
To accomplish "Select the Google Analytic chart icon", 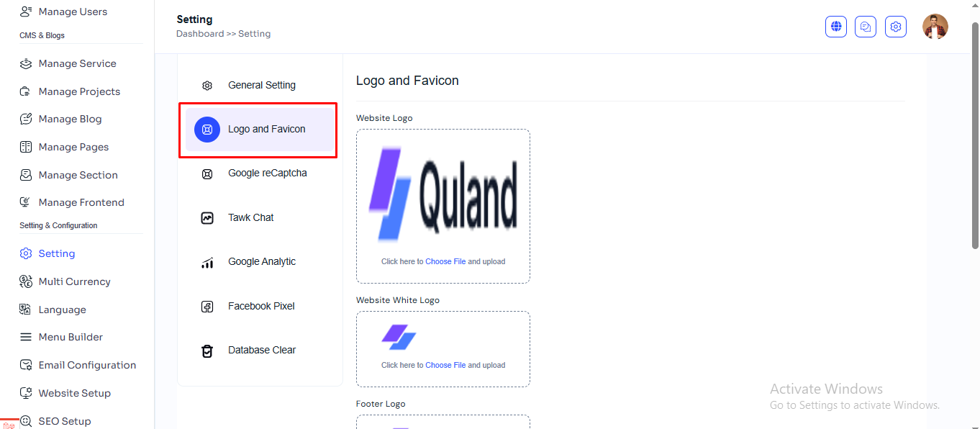I will (x=207, y=262).
